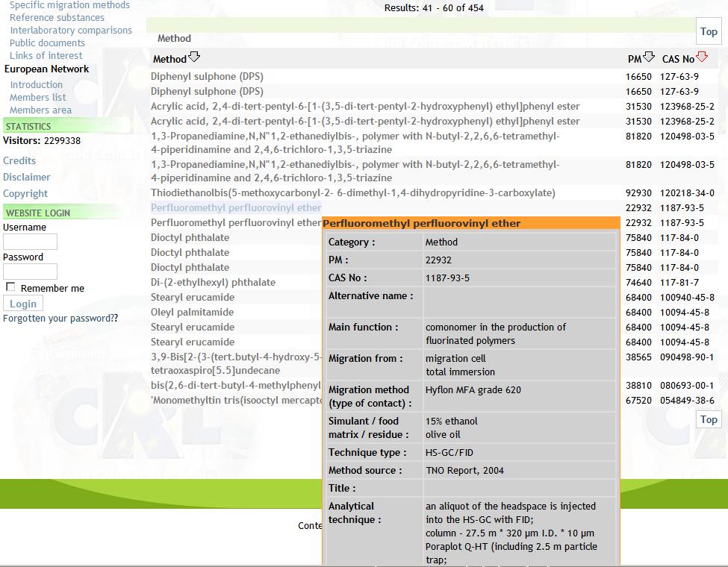
Task: Click PM value 67520
Action: 638,401
